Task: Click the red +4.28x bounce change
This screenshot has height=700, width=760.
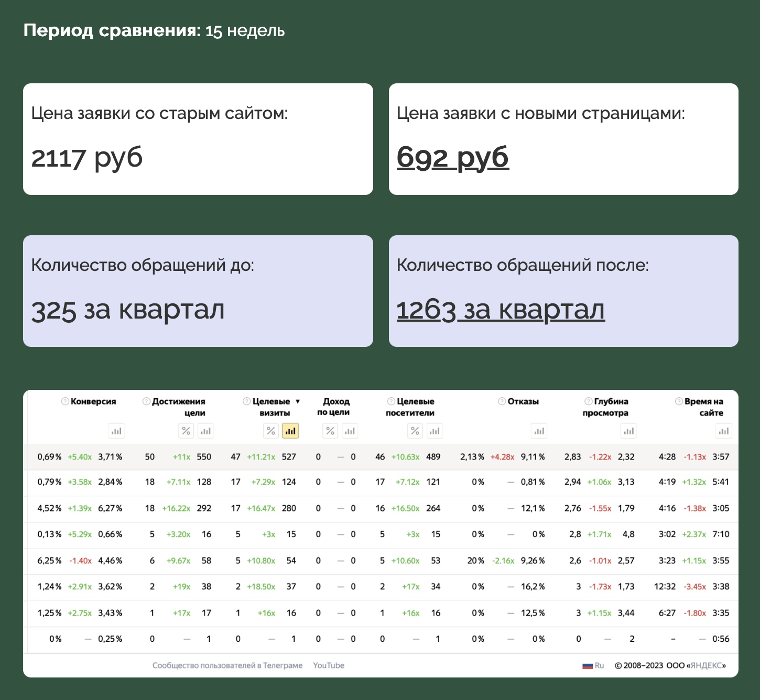Action: 502,457
